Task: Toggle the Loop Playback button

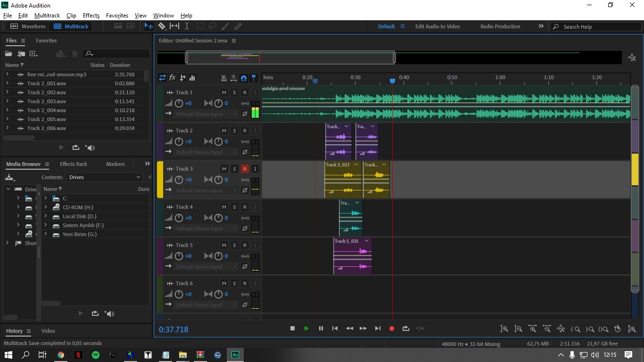Action: click(x=405, y=329)
